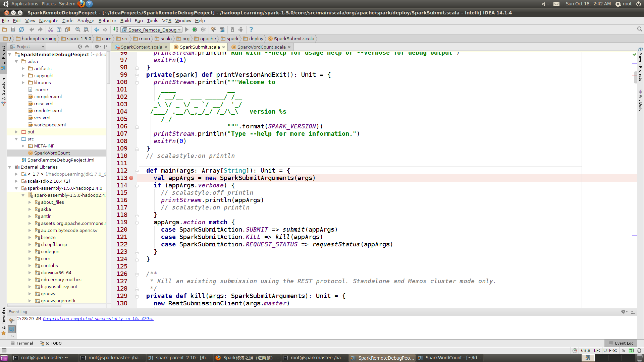Open Settings via the wrench toolbar icon
Viewport: 644px width, 362px height.
coord(214,29)
